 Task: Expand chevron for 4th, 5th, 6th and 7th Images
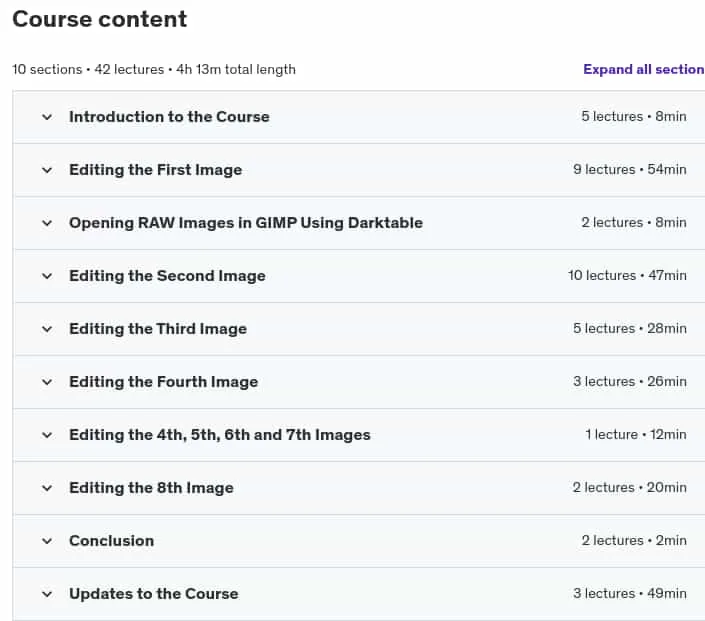(x=47, y=435)
